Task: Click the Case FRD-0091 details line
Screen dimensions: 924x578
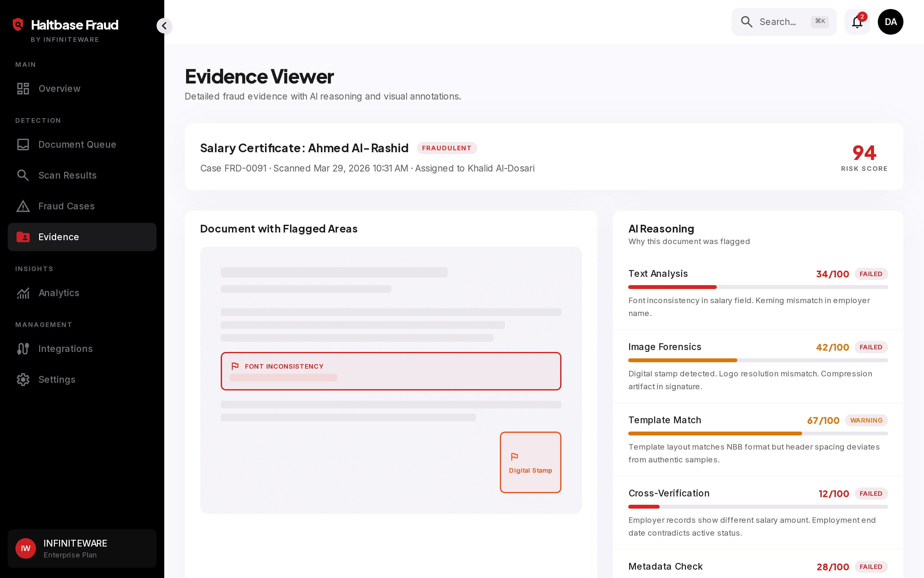Action: 367,169
